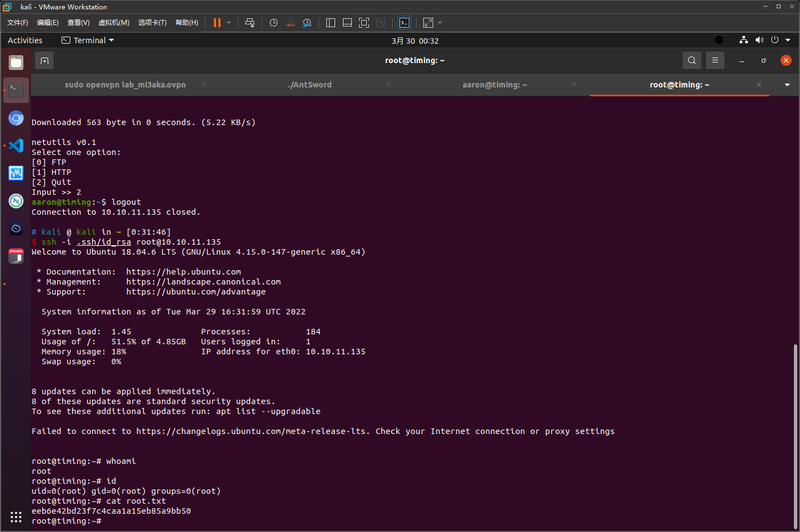
Task: Open Visual Studio Code from the dock
Action: 16,146
